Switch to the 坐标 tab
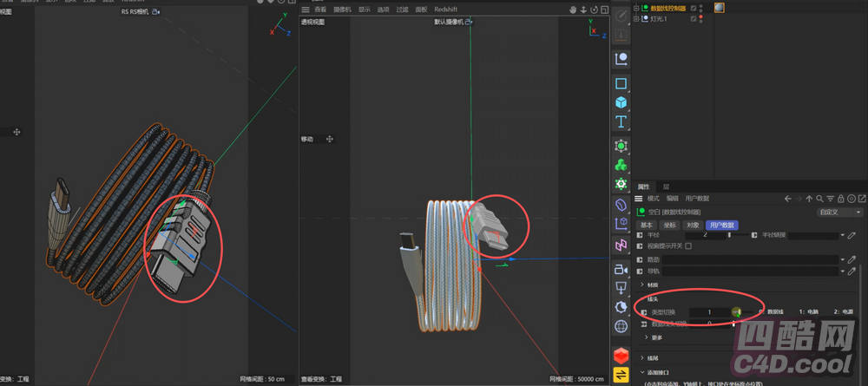Image resolution: width=868 pixels, height=386 pixels. 668,225
